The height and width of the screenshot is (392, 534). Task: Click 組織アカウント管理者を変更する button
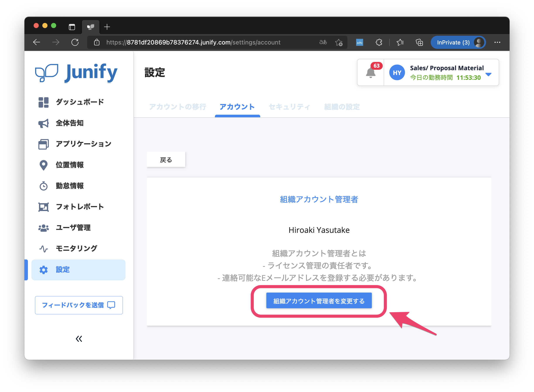[319, 301]
